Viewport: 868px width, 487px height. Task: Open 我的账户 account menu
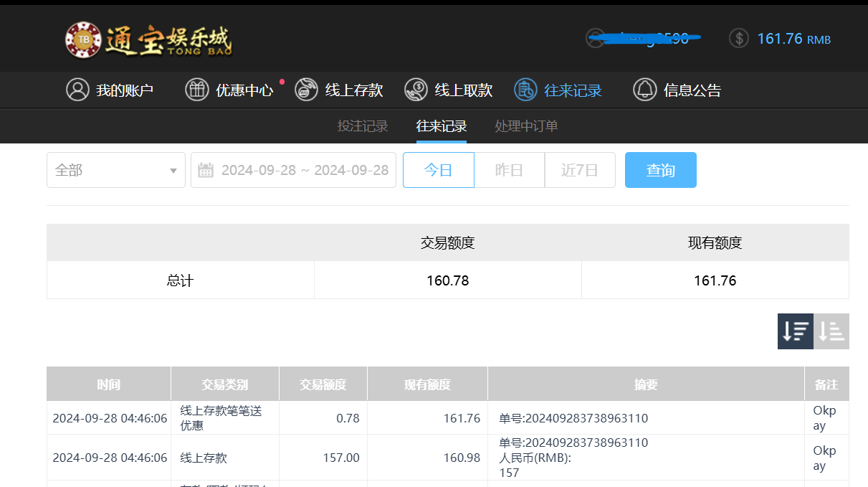point(110,90)
